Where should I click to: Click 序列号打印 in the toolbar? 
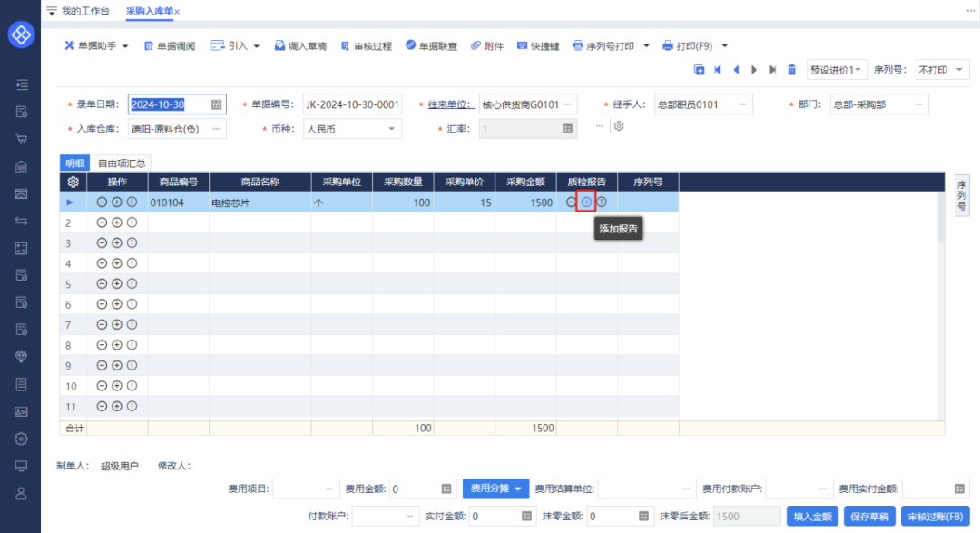click(603, 45)
